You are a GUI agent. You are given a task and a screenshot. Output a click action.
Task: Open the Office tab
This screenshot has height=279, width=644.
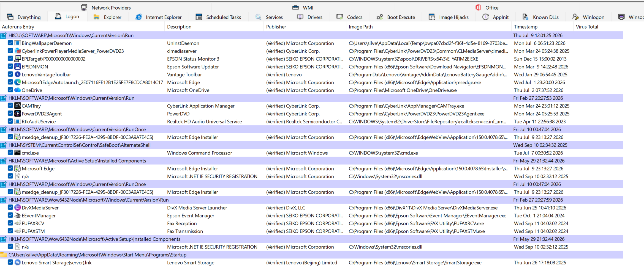(x=487, y=7)
